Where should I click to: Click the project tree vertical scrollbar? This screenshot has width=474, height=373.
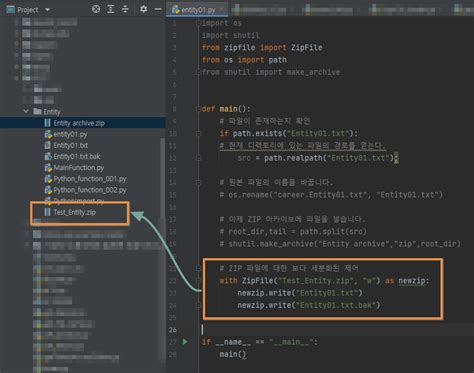[163, 247]
